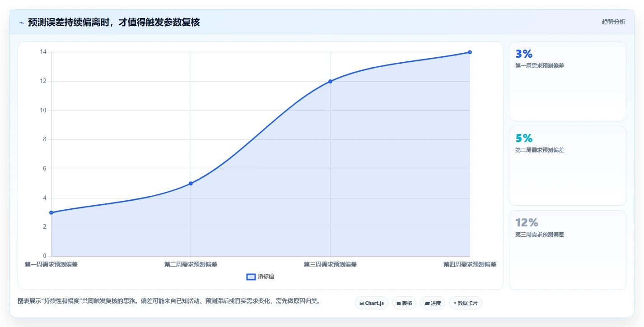
Task: Click the 12% value text
Action: (527, 222)
